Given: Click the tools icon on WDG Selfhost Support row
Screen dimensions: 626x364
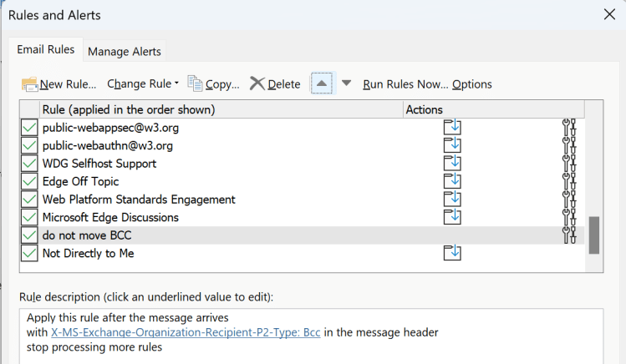Looking at the screenshot, I should [x=570, y=164].
